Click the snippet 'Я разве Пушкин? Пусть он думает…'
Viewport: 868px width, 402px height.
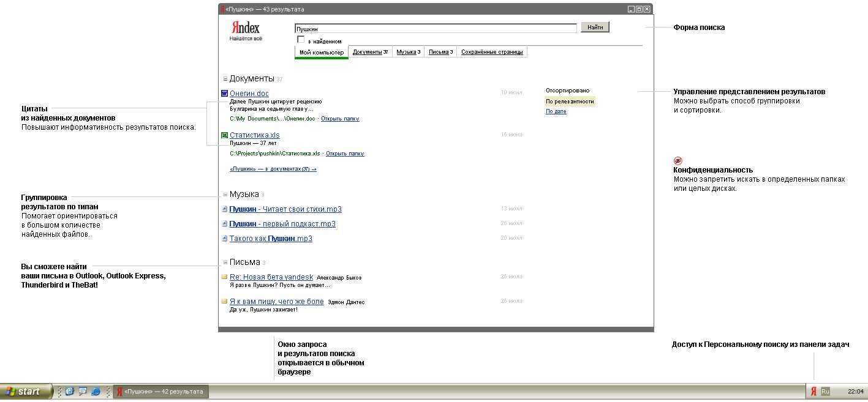(x=280, y=285)
